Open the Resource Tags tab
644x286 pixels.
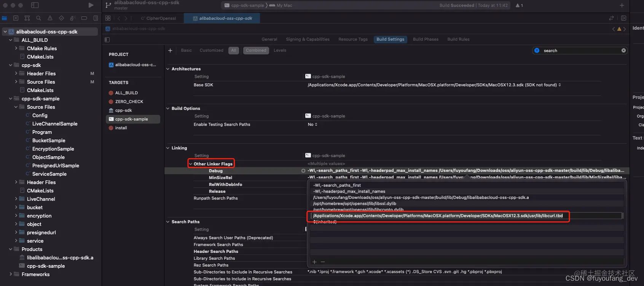(x=353, y=39)
